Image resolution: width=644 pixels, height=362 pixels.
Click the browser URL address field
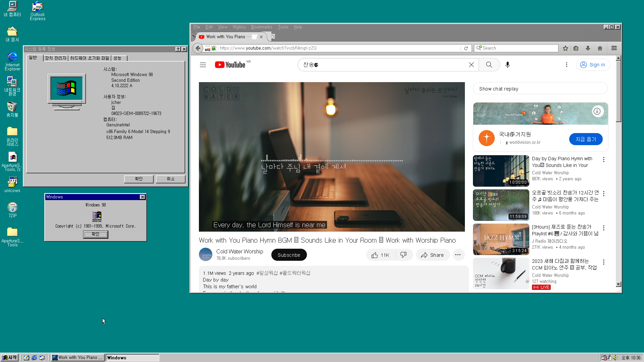[x=339, y=48]
